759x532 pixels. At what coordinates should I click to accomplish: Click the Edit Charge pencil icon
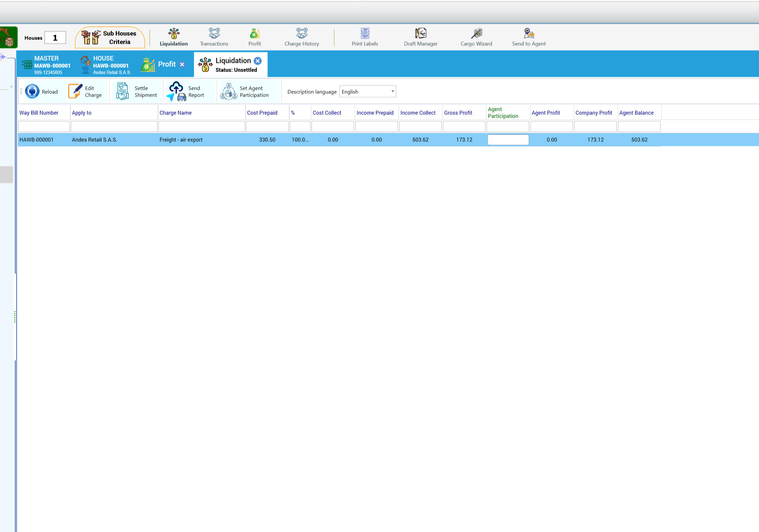75,91
